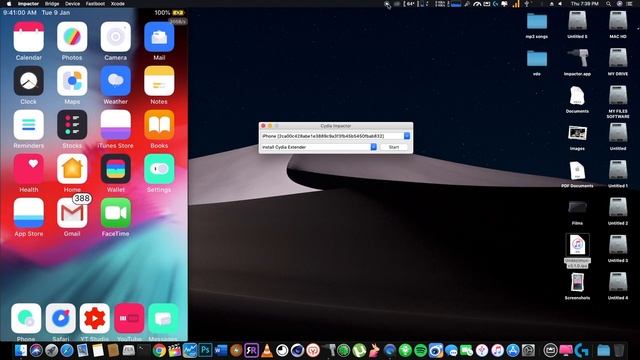Image resolution: width=640 pixels, height=360 pixels.
Task: Open Reminders app icon
Action: point(29,125)
